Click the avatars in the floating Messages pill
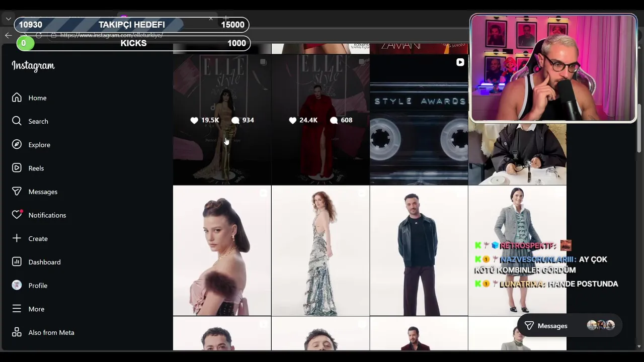The width and height of the screenshot is (644, 362). pos(601,325)
